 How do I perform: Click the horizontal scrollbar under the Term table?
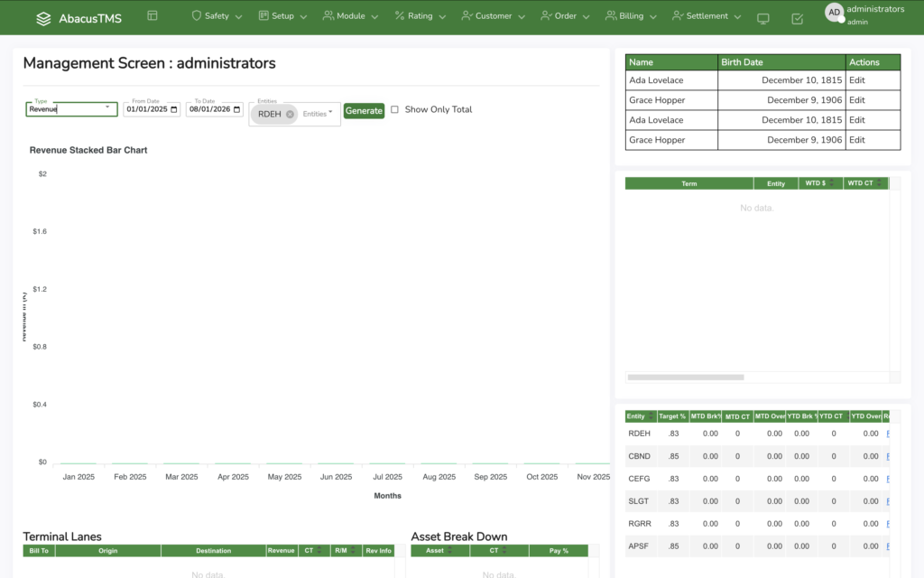click(x=686, y=378)
